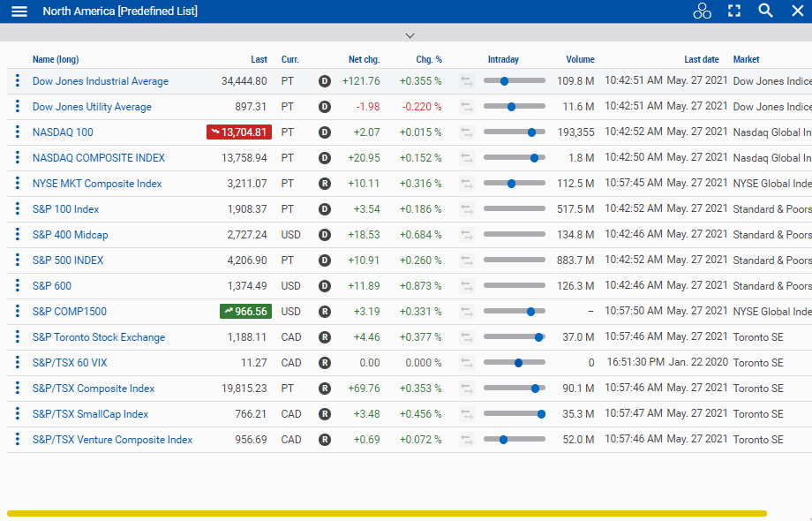Screen dimensions: 812x521
Task: Open row menu for Dow Jones Industrial Average
Action: [x=18, y=80]
